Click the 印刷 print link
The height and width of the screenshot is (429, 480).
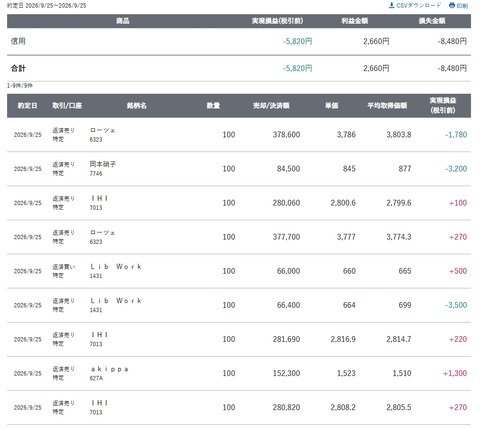tap(459, 5)
